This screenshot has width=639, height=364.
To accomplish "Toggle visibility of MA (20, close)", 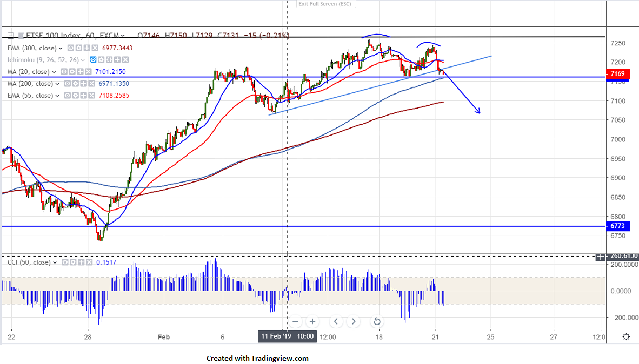I will coord(64,72).
